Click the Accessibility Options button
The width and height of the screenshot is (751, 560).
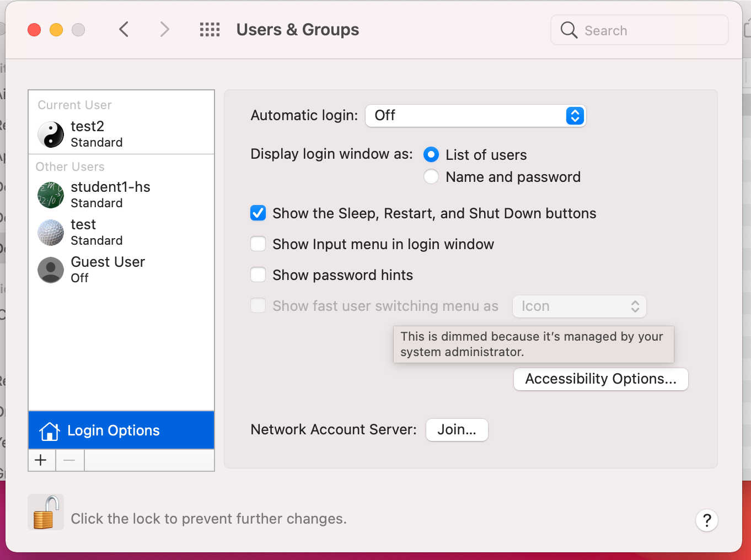point(600,379)
